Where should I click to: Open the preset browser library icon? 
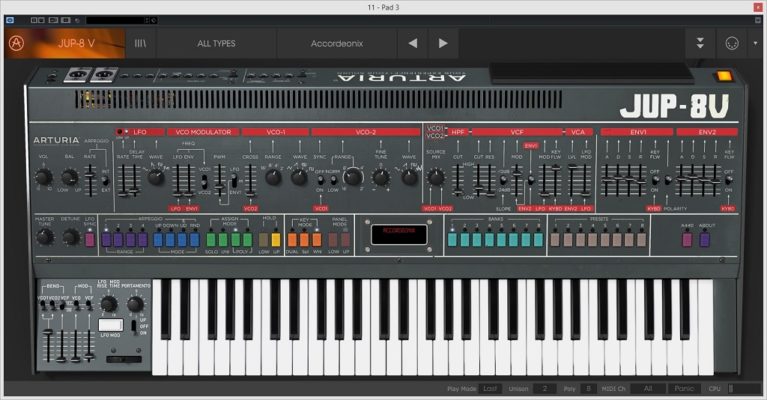[x=140, y=44]
